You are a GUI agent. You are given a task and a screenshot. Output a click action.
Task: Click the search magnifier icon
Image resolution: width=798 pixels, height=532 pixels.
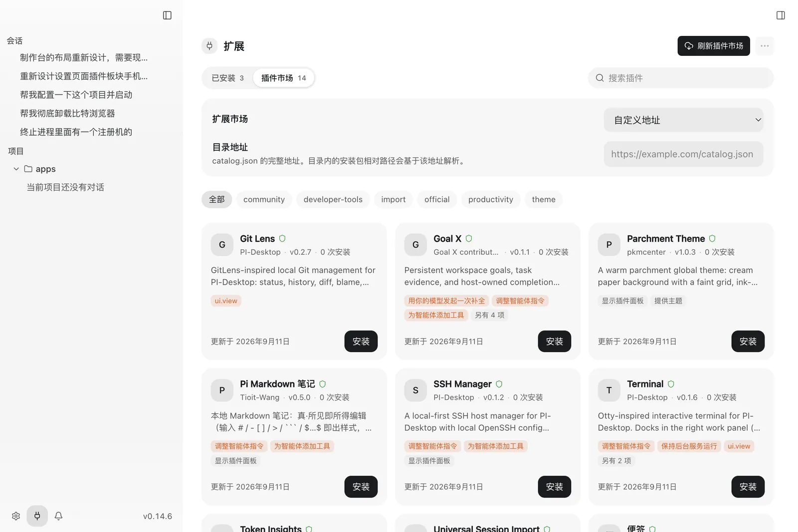[600, 78]
